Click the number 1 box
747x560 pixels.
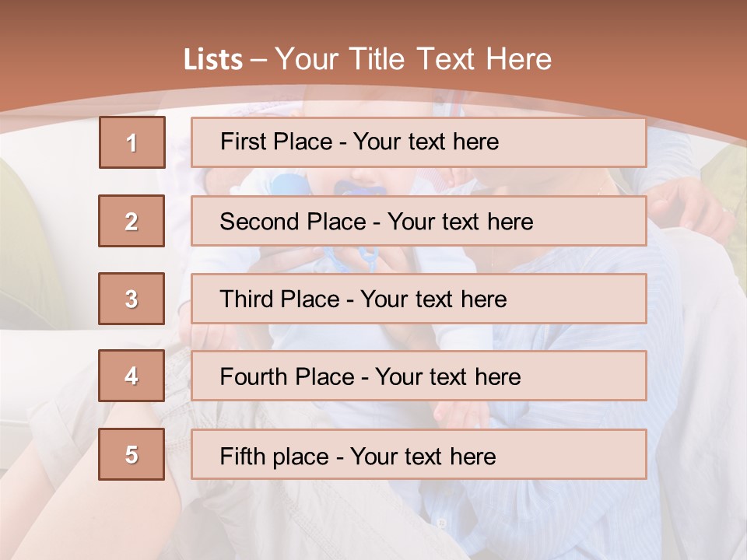click(x=132, y=142)
